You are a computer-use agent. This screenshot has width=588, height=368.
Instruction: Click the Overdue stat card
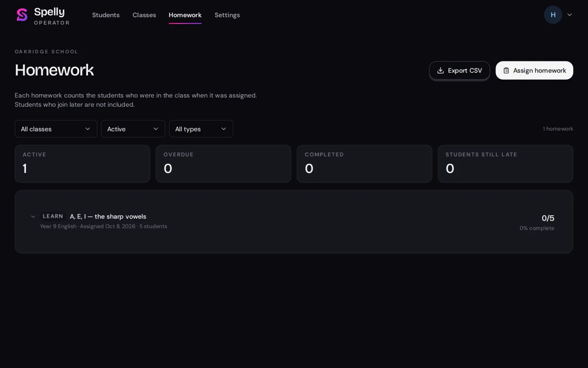(223, 164)
